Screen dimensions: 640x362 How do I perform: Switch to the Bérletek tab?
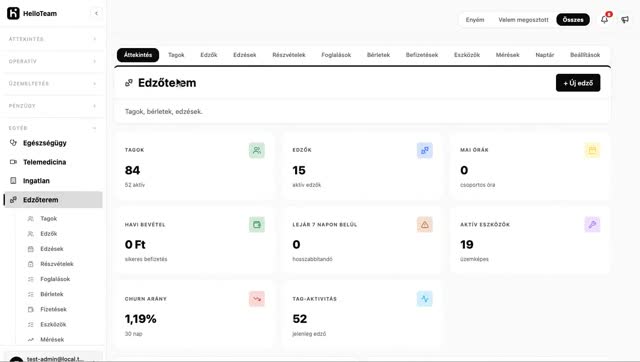(x=378, y=55)
